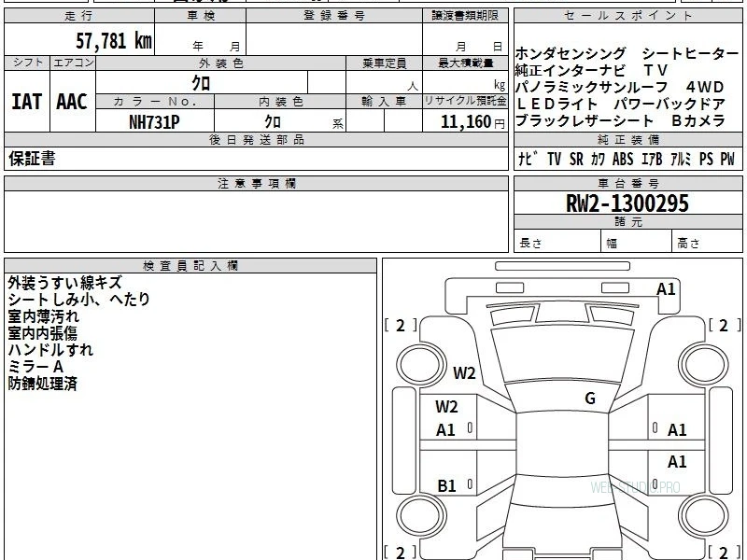Click the 57,781 km mileage value
The image size is (747, 560).
point(114,40)
